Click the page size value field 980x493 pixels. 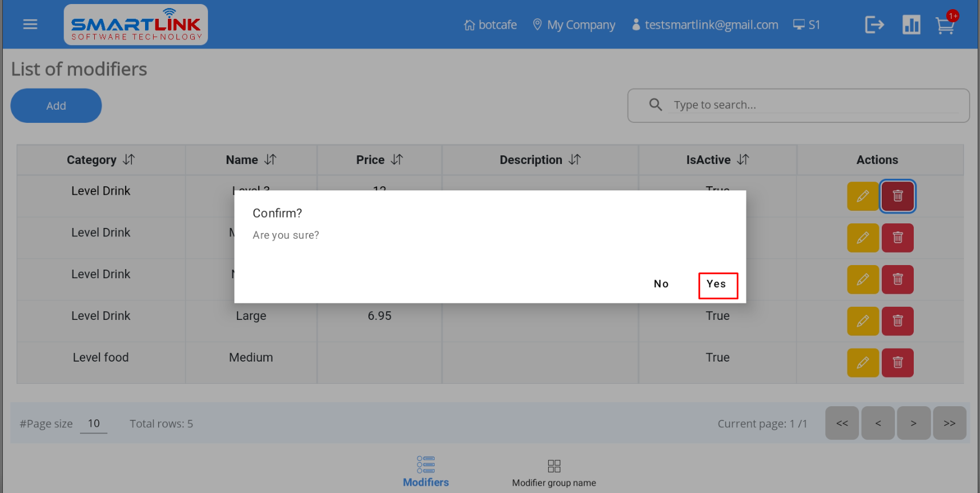94,423
